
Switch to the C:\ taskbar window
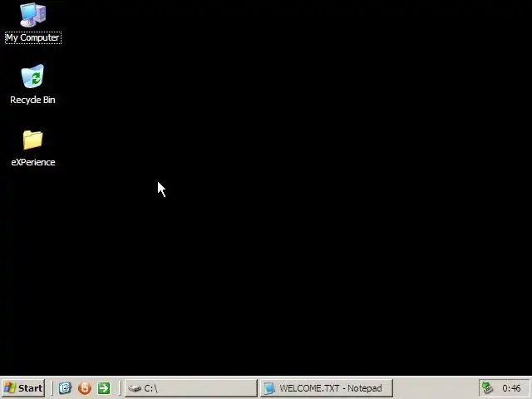click(x=191, y=388)
